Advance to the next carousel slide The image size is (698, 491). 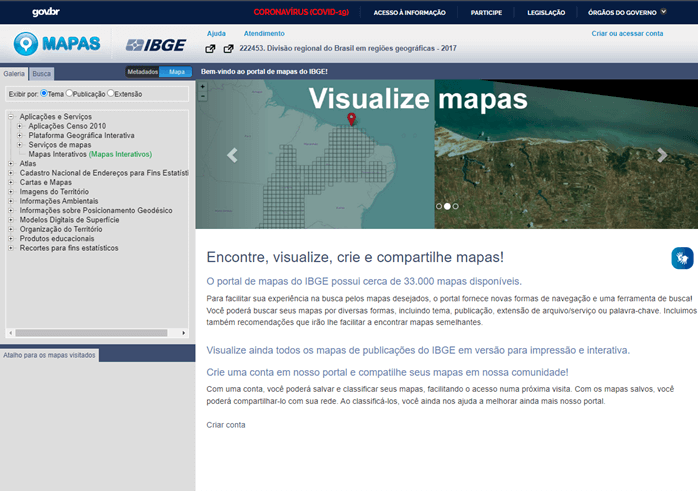click(661, 155)
